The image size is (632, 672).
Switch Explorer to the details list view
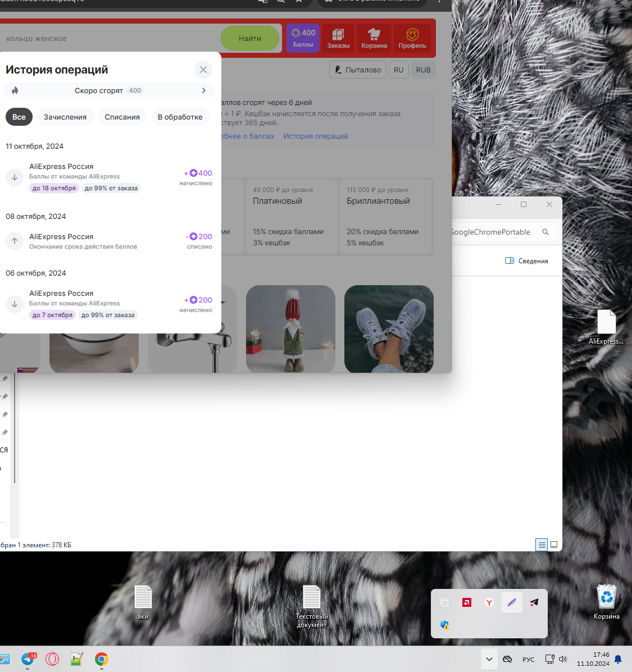[x=542, y=545]
